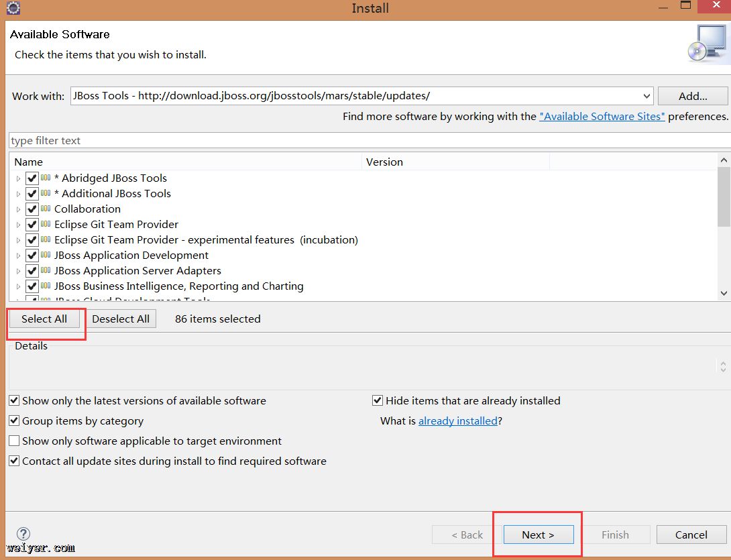This screenshot has width=731, height=560.
Task: Open the Work with site dropdown
Action: coord(646,96)
